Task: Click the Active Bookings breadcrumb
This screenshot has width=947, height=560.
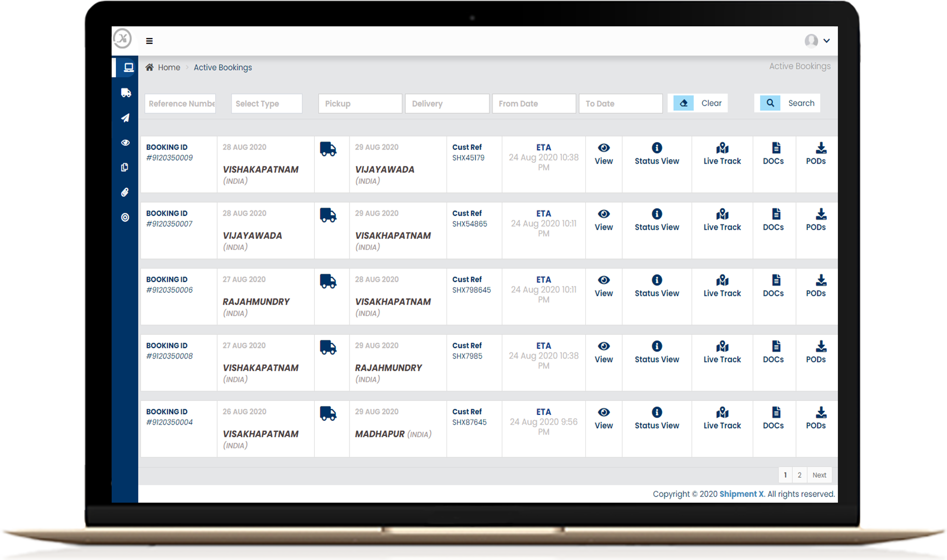Action: click(223, 67)
